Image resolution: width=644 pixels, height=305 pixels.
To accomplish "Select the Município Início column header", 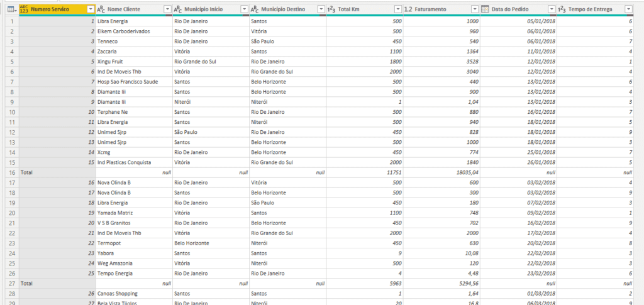I will pos(211,9).
